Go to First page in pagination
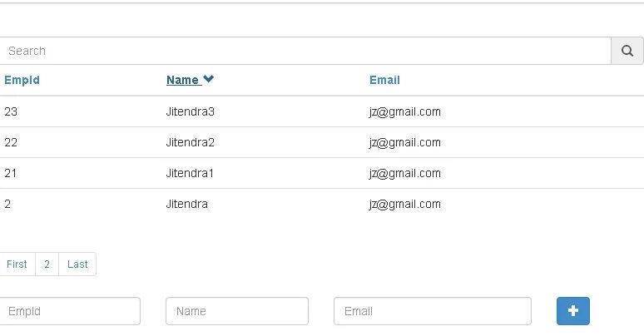 17,264
